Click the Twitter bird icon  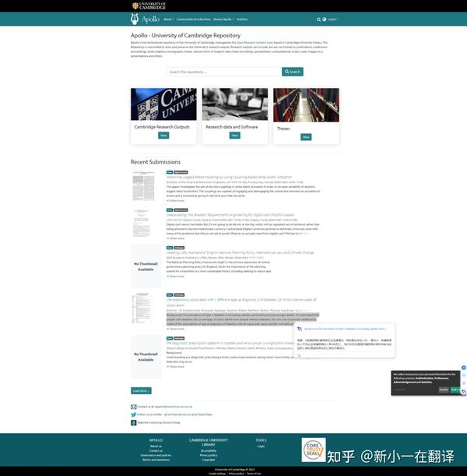(x=133, y=414)
